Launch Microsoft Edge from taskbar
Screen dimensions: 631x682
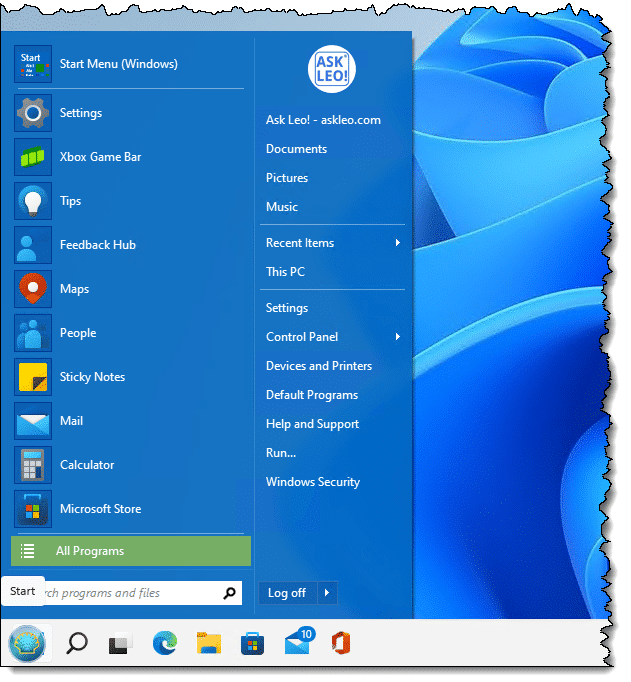(x=165, y=643)
